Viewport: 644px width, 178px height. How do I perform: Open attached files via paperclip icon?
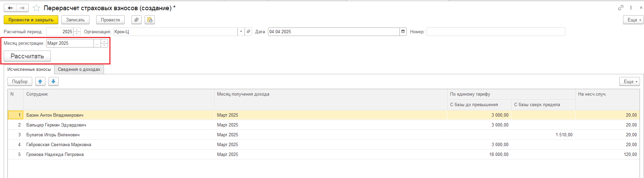pyautogui.click(x=136, y=20)
